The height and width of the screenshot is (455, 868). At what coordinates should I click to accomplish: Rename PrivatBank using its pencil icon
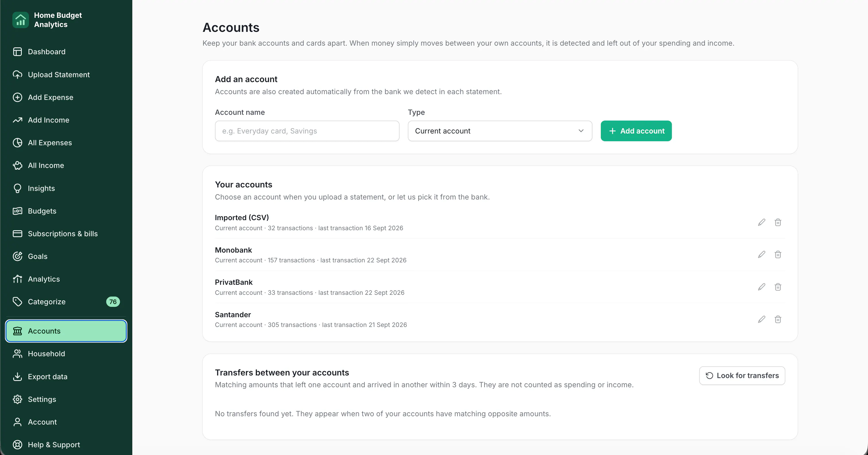pyautogui.click(x=762, y=287)
